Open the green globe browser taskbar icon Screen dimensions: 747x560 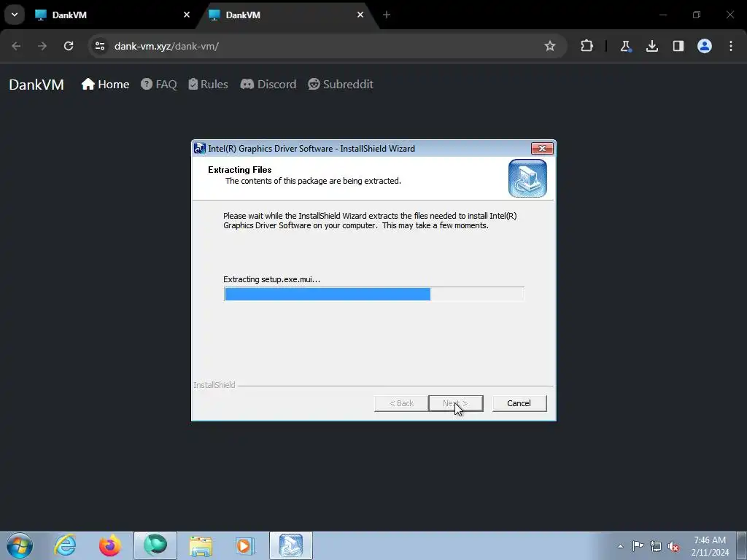(155, 545)
